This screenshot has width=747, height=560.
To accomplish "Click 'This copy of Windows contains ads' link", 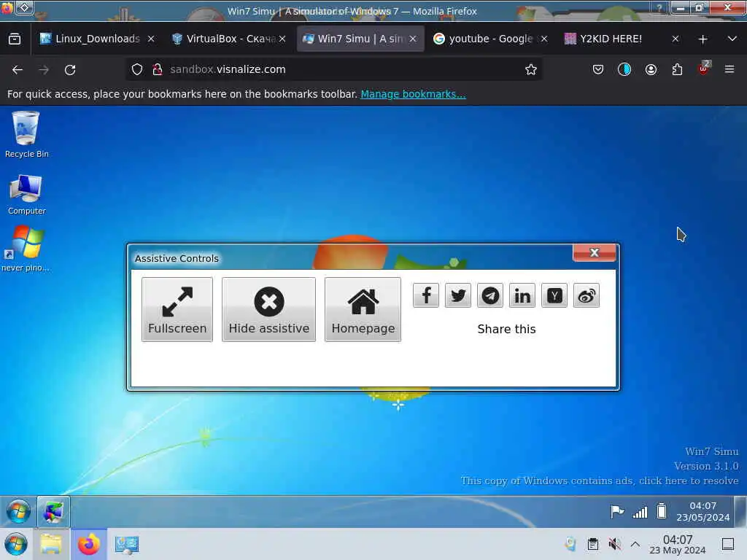I will pos(600,481).
